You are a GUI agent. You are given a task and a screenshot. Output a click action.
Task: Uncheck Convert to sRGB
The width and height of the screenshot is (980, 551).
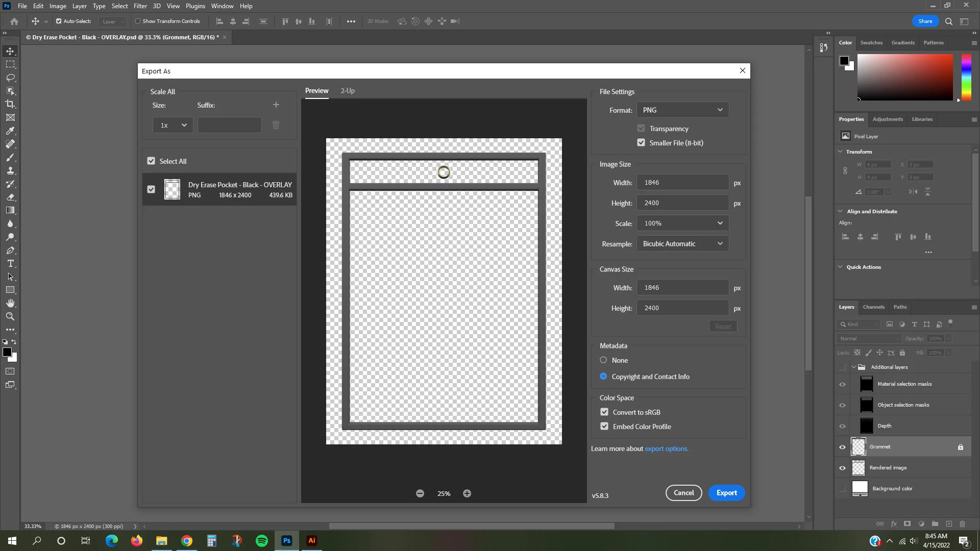604,412
